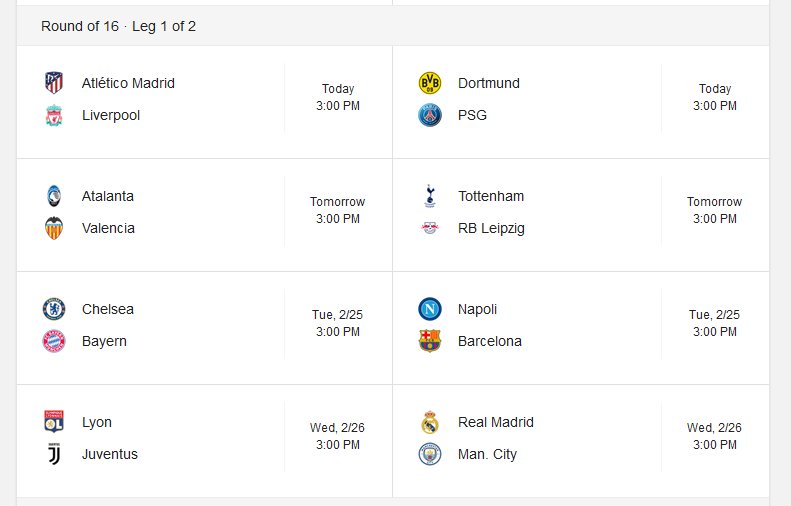Select the Dortmund BVB logo
This screenshot has width=791, height=506.
click(x=430, y=83)
